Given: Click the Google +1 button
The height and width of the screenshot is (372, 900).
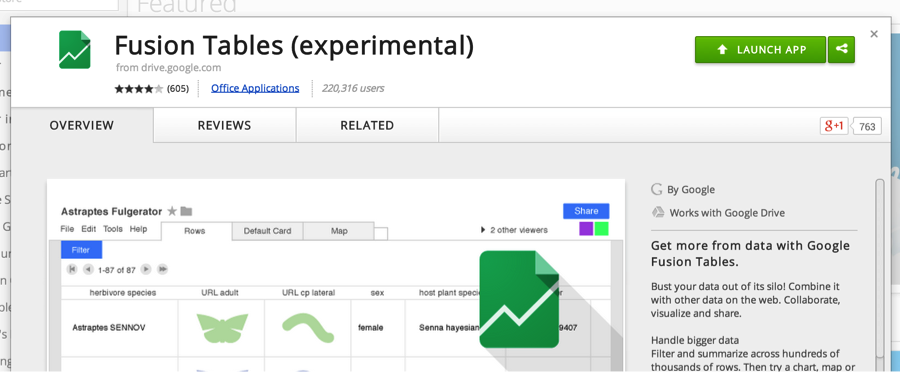Looking at the screenshot, I should [x=834, y=126].
